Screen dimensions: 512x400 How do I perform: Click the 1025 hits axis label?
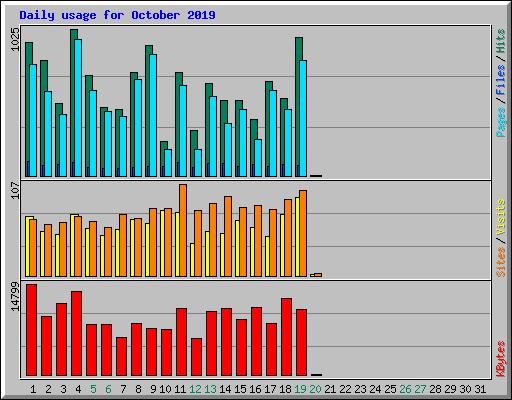[15, 39]
